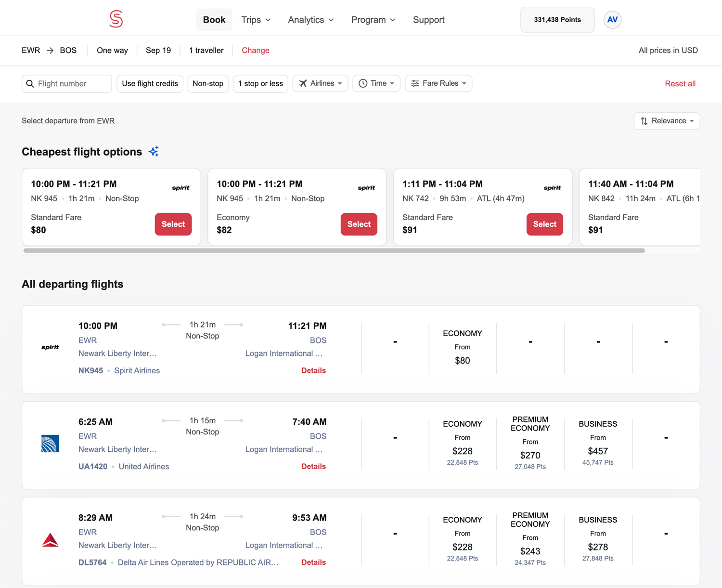Toggle the Non-stop filter chip
The image size is (722, 588).
tap(208, 83)
